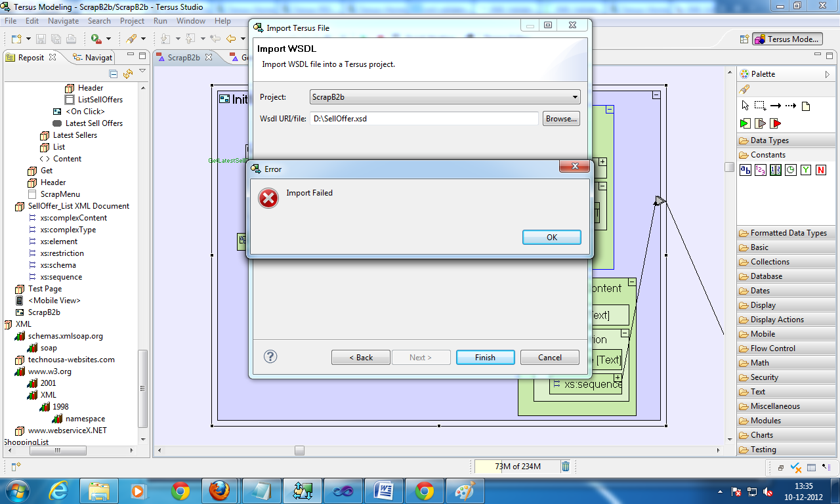Click the New wizard toolbar icon
Viewport: 840px width, 504px height.
[15, 39]
